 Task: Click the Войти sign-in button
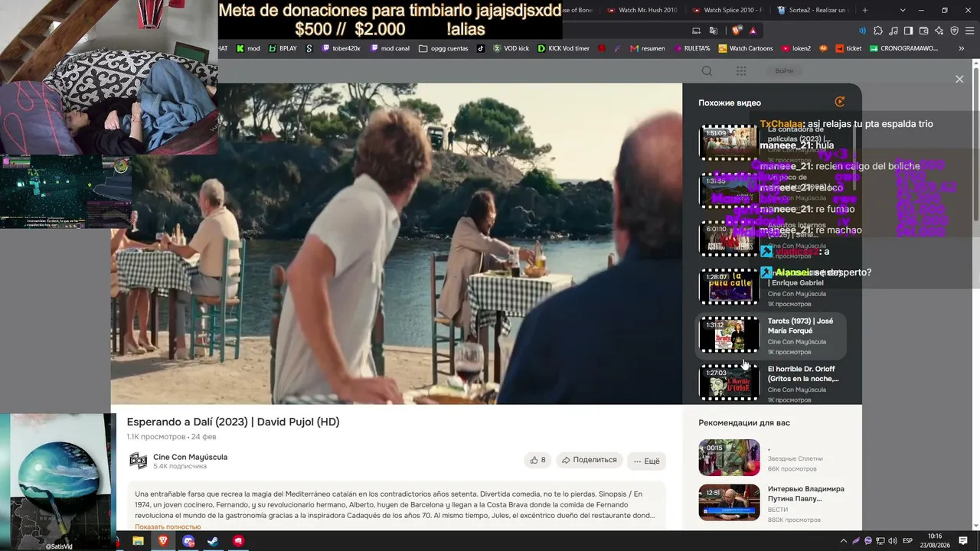pyautogui.click(x=784, y=71)
